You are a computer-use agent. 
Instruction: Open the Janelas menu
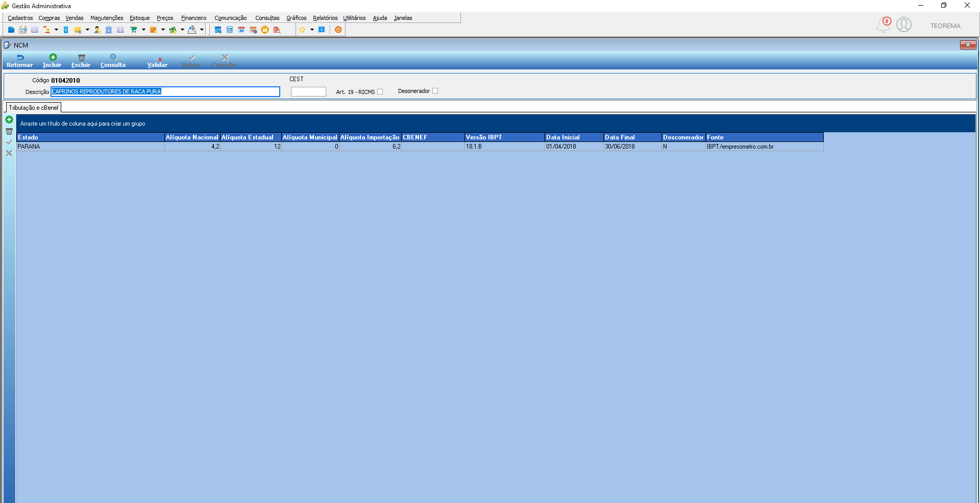click(x=403, y=18)
